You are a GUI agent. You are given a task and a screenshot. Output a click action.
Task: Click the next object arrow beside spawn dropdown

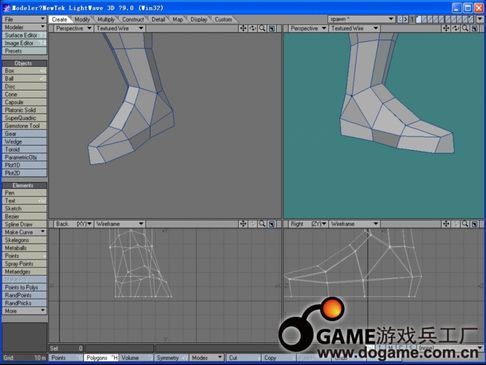pos(406,19)
